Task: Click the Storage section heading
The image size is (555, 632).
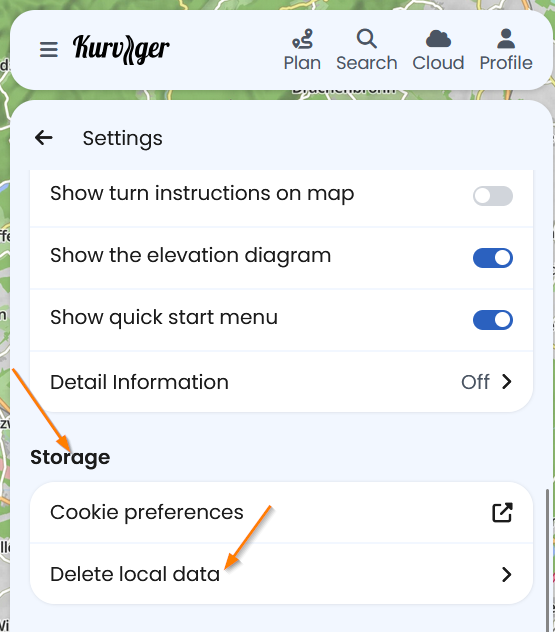Action: point(70,457)
